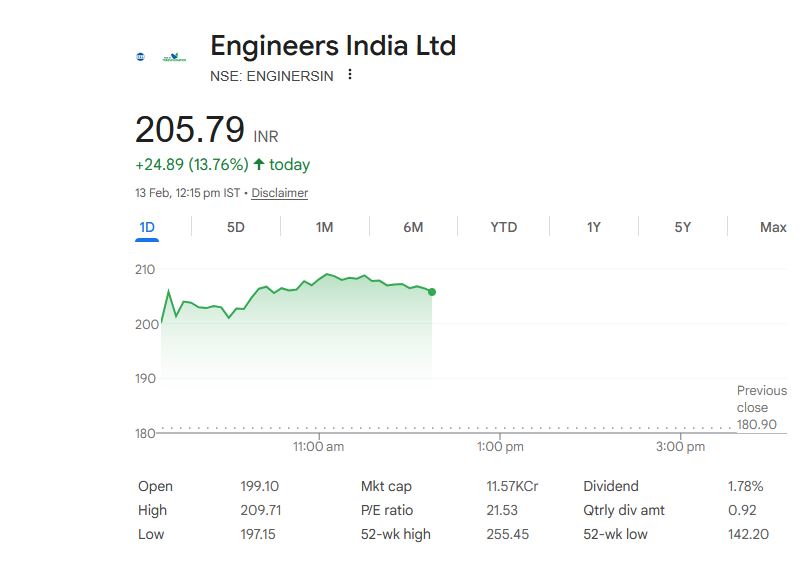Show the 5Y price history

pos(683,227)
